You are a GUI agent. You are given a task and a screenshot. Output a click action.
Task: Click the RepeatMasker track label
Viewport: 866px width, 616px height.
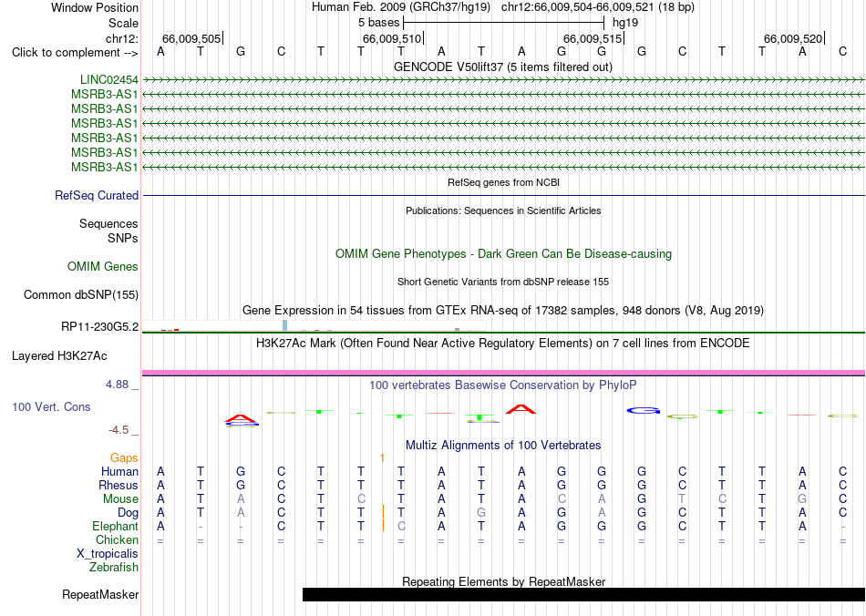coord(100,595)
